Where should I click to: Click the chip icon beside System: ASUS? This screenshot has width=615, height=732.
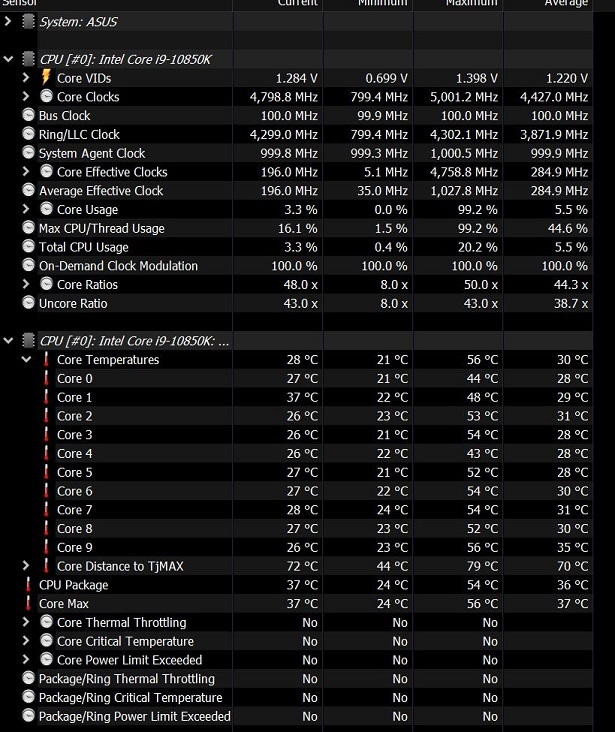tap(29, 21)
